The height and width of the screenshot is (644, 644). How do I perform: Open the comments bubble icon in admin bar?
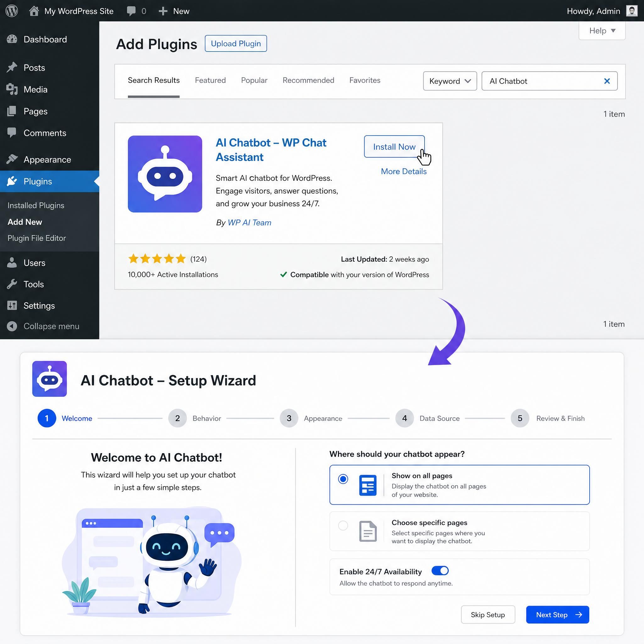click(x=131, y=11)
